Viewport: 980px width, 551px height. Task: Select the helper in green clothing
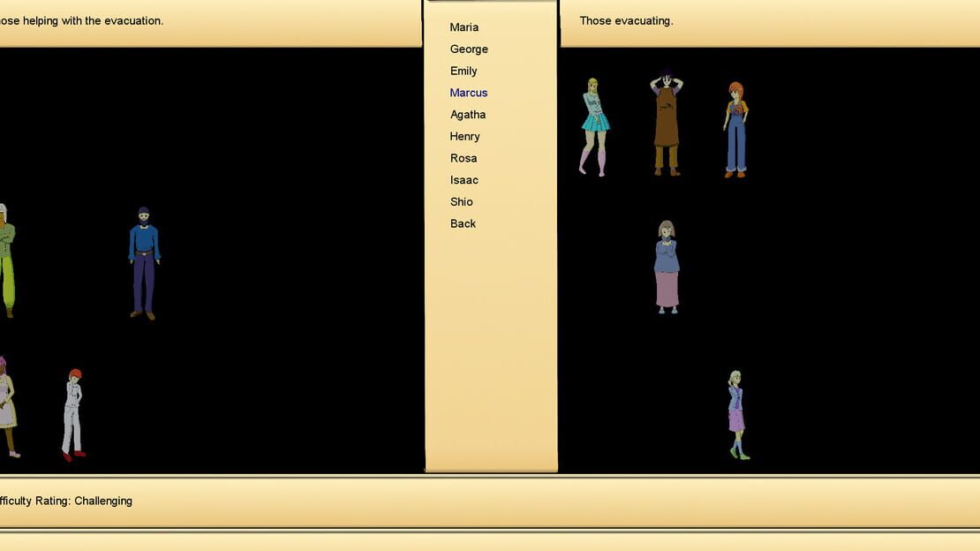(6, 260)
